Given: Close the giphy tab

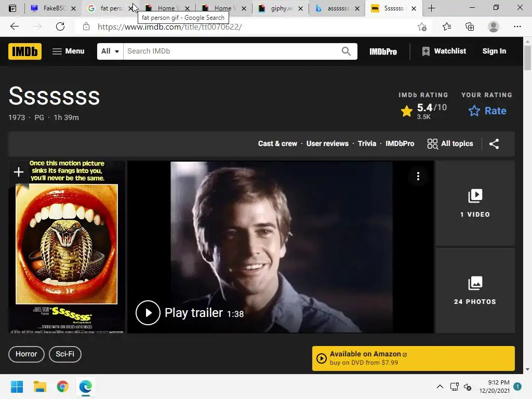Looking at the screenshot, I should pyautogui.click(x=300, y=8).
